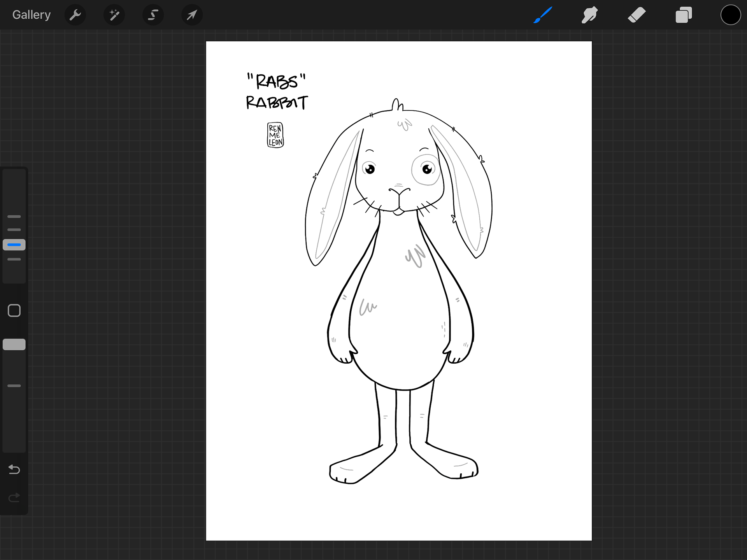Click the blue brush size slider handle
The image size is (747, 560).
[x=14, y=245]
